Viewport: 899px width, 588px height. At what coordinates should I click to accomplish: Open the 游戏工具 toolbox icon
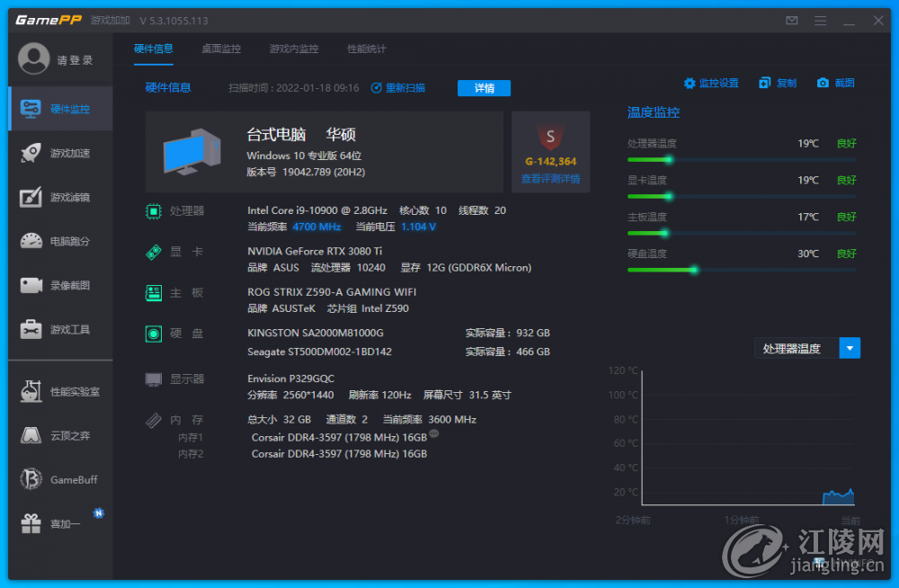click(31, 329)
